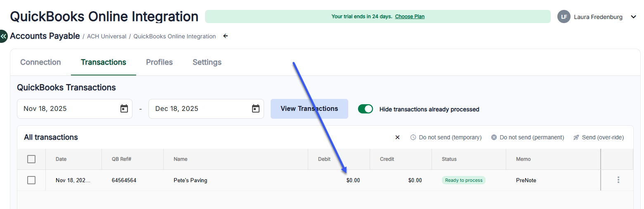Click Do not send (permanent) icon
Image resolution: width=644 pixels, height=209 pixels.
(x=494, y=137)
